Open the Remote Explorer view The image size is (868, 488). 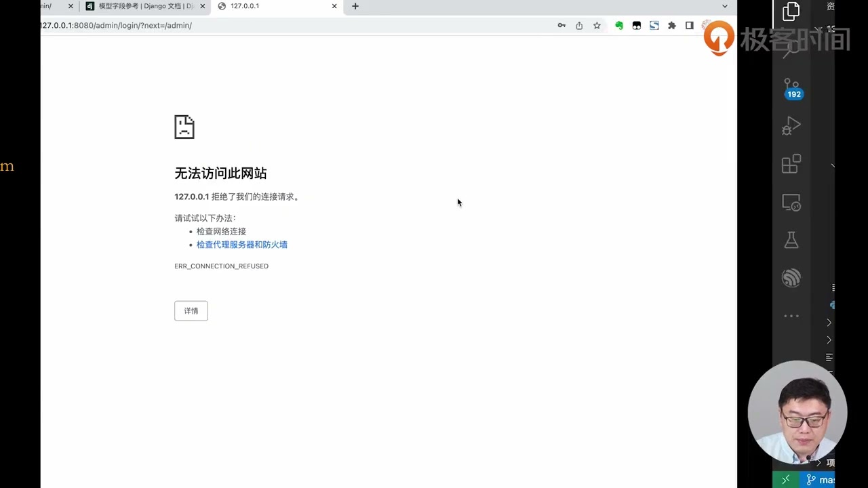click(x=791, y=202)
